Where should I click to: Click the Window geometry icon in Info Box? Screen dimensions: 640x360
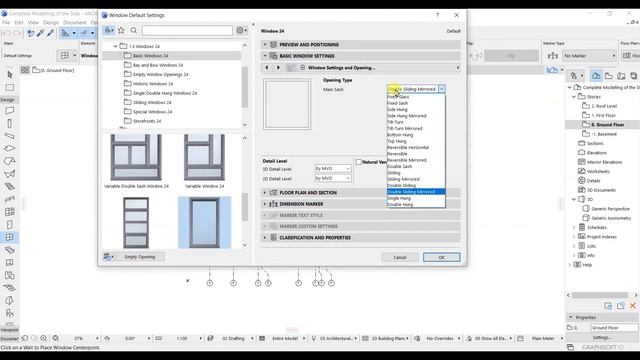pos(65,56)
